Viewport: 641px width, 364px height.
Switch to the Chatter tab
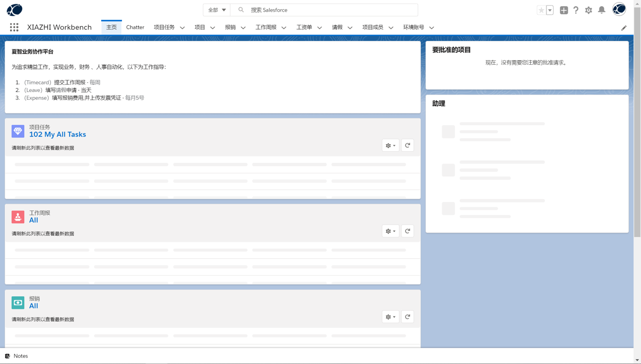coord(135,27)
